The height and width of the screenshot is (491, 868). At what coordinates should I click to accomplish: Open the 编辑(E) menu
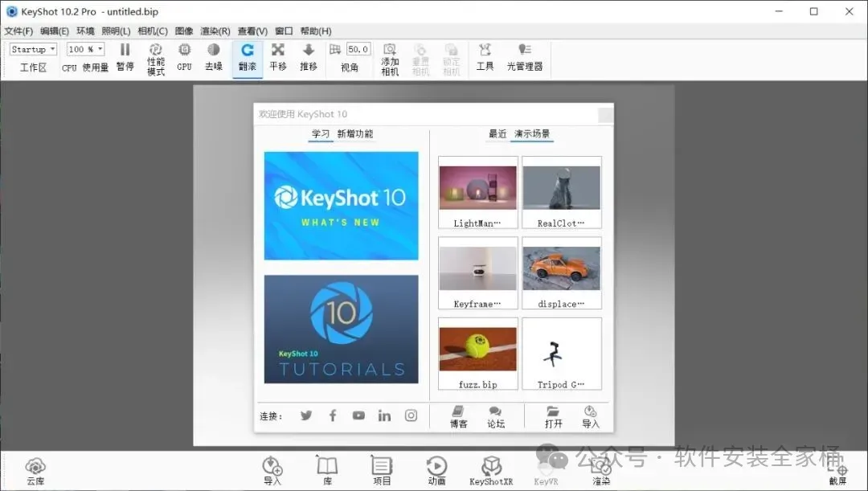55,31
